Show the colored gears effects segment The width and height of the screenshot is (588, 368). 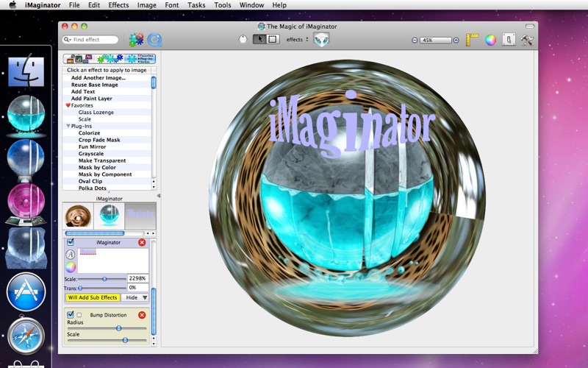(x=110, y=59)
